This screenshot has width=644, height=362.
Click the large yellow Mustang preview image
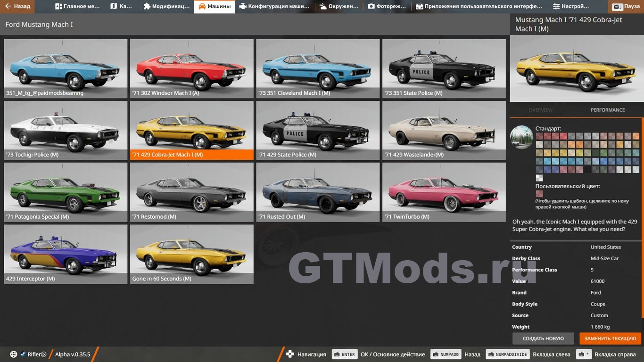point(577,68)
